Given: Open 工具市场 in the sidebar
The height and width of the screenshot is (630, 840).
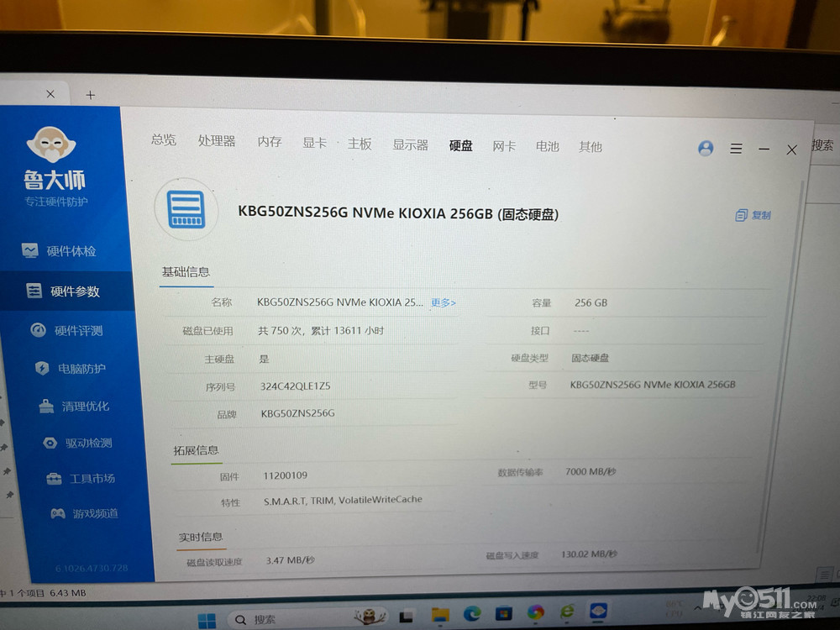Looking at the screenshot, I should coord(81,479).
